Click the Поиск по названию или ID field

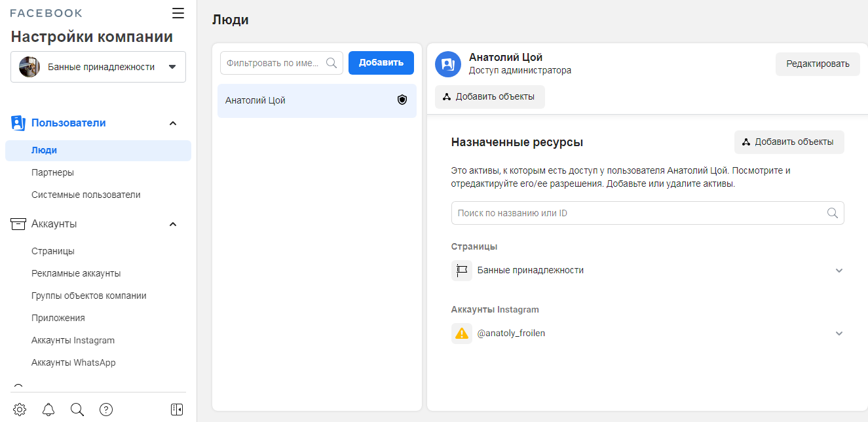click(x=648, y=213)
